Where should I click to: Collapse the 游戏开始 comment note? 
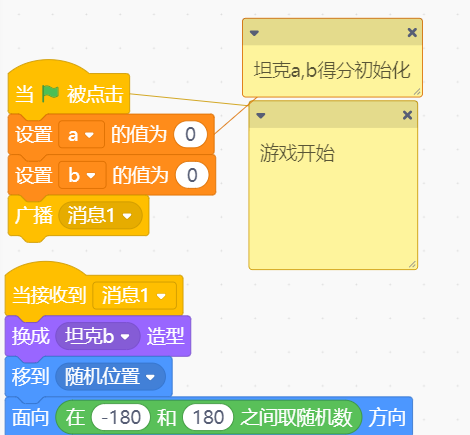(x=261, y=115)
